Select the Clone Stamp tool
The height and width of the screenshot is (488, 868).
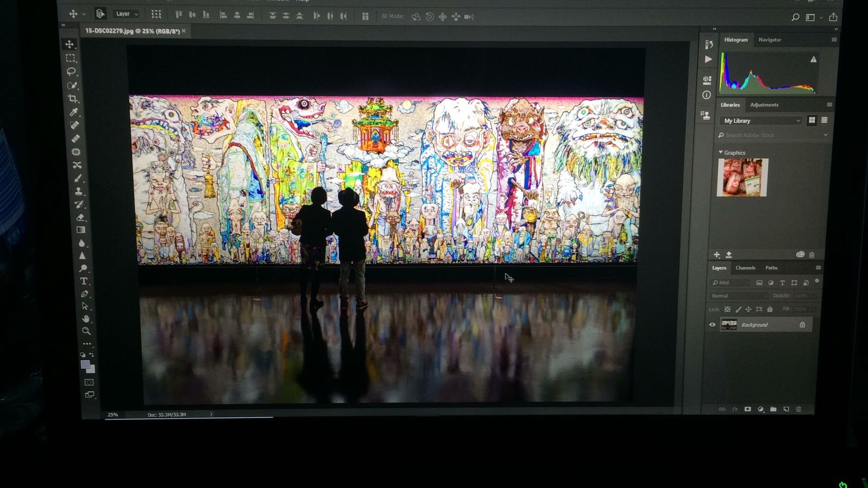coord(79,191)
